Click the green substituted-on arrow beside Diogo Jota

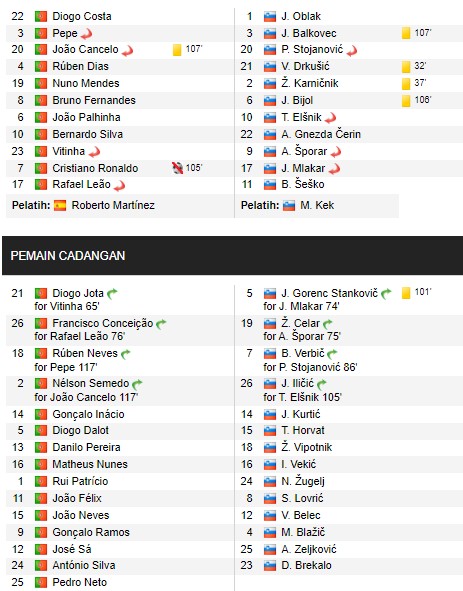pos(112,294)
